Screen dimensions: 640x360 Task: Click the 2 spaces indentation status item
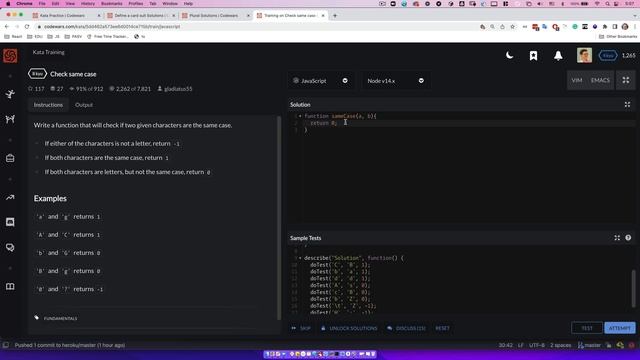coord(560,345)
